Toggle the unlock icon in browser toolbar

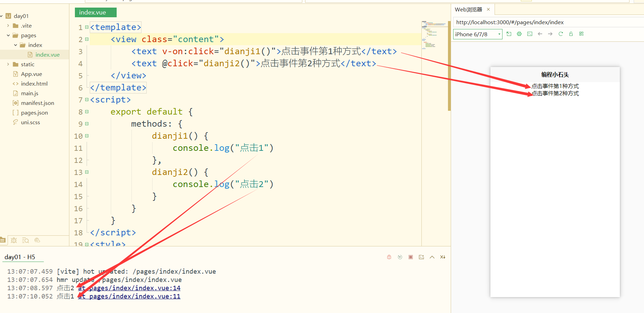[x=571, y=34]
